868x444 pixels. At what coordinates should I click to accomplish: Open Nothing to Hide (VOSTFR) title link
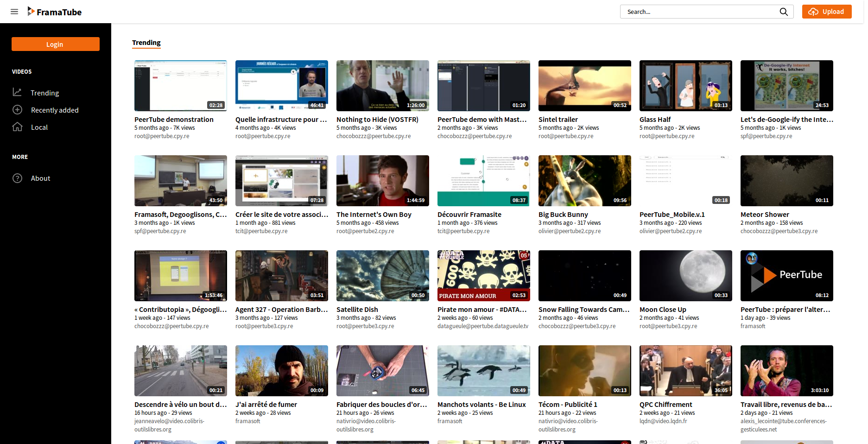coord(377,120)
